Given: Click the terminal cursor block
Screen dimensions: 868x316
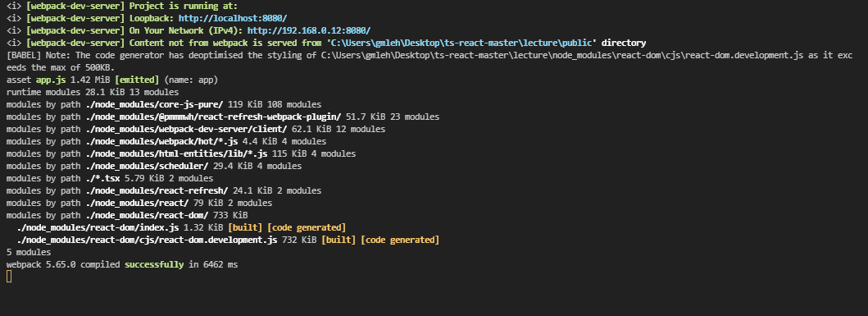Looking at the screenshot, I should click(9, 276).
